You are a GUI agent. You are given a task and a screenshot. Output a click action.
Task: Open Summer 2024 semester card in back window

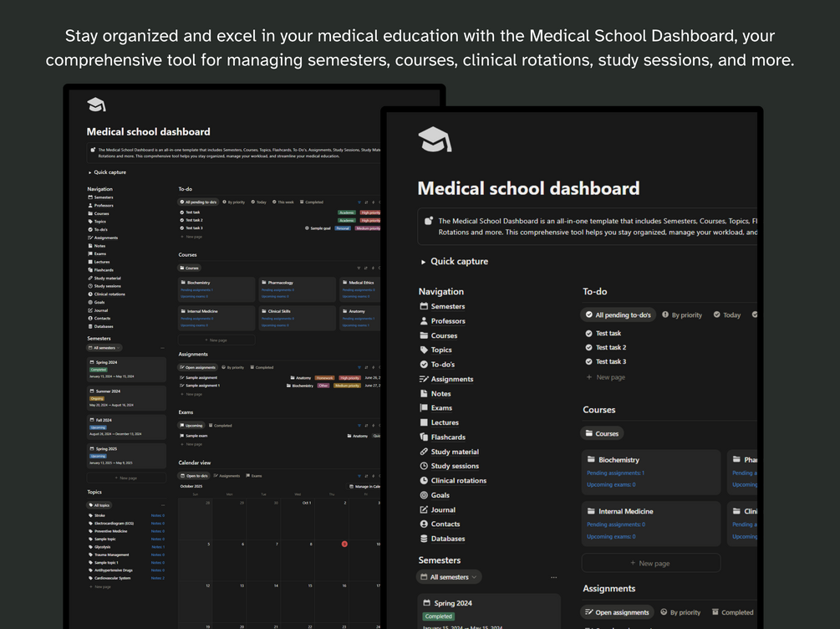click(x=126, y=398)
